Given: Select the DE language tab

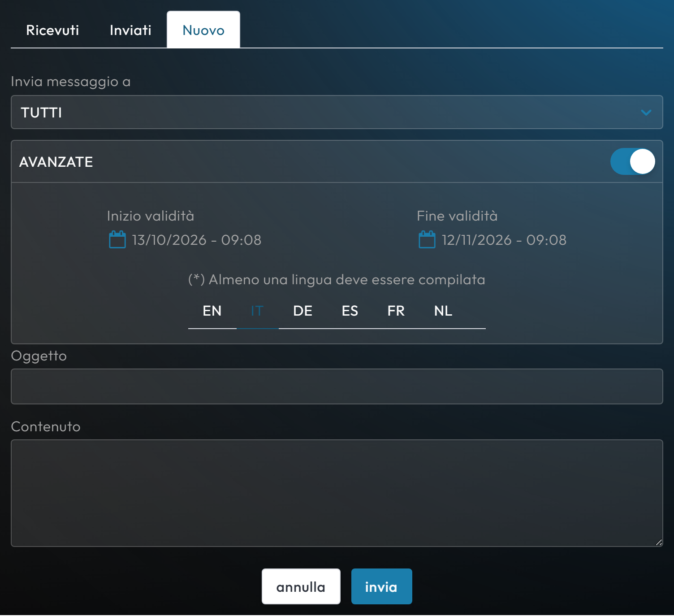Looking at the screenshot, I should click(303, 311).
